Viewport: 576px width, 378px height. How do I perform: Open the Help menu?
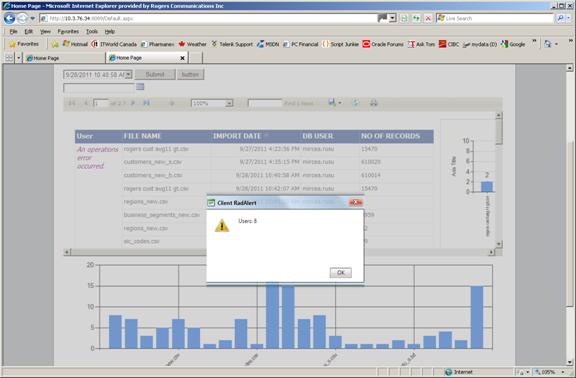(x=109, y=32)
